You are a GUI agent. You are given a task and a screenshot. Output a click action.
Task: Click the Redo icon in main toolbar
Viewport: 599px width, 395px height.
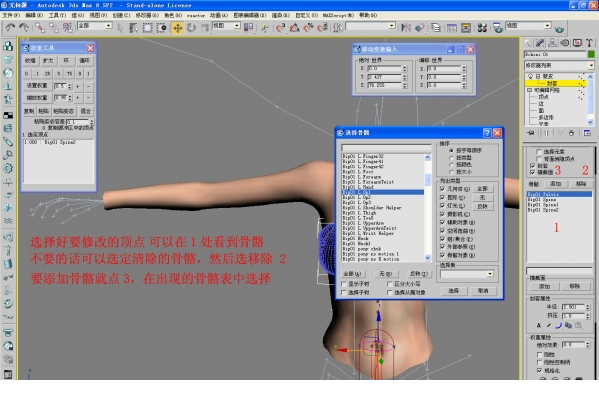[24, 27]
